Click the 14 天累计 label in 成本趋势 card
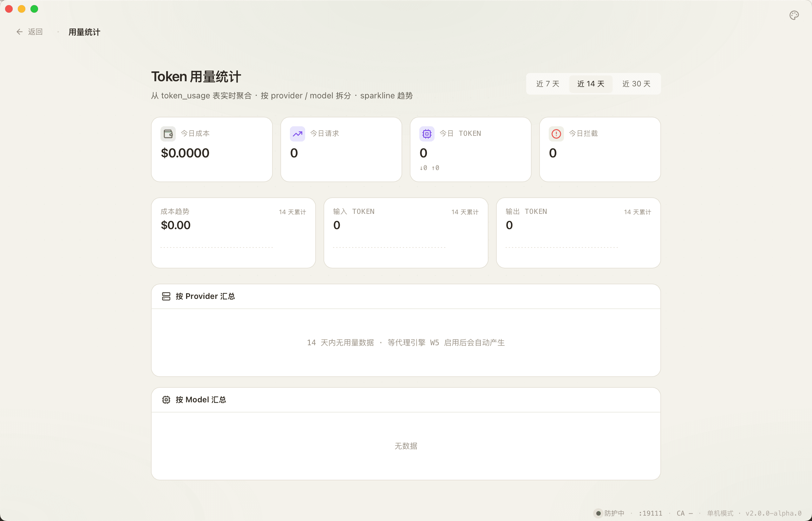The height and width of the screenshot is (521, 812). [x=292, y=212]
